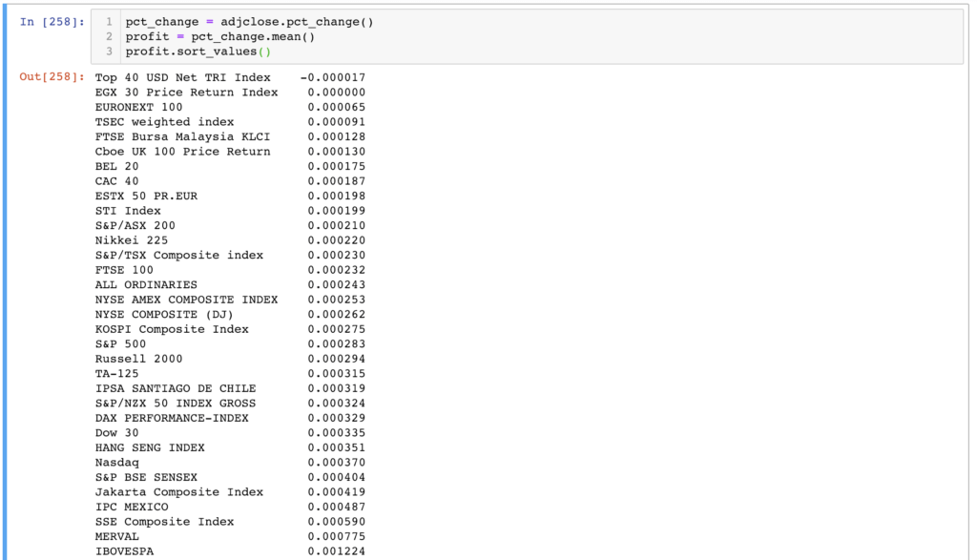Click the value 0.000000 for EGX 30
Viewport: 977px width, 560px height.
pos(337,93)
